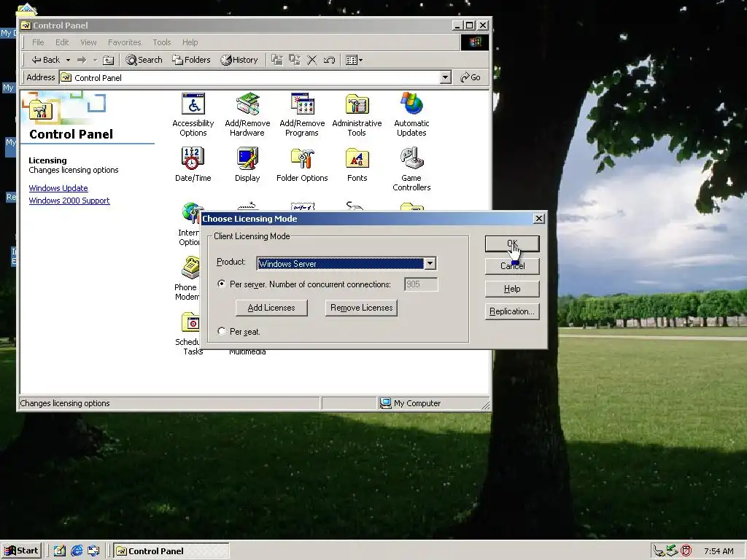The image size is (747, 560).
Task: Click the Add Licenses button
Action: click(271, 308)
